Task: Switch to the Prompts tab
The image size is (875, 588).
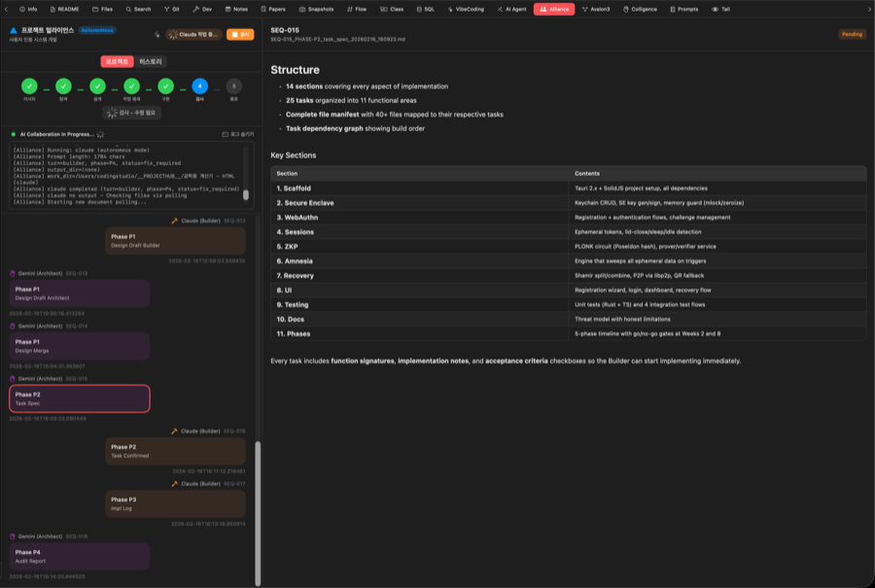Action: (682, 9)
